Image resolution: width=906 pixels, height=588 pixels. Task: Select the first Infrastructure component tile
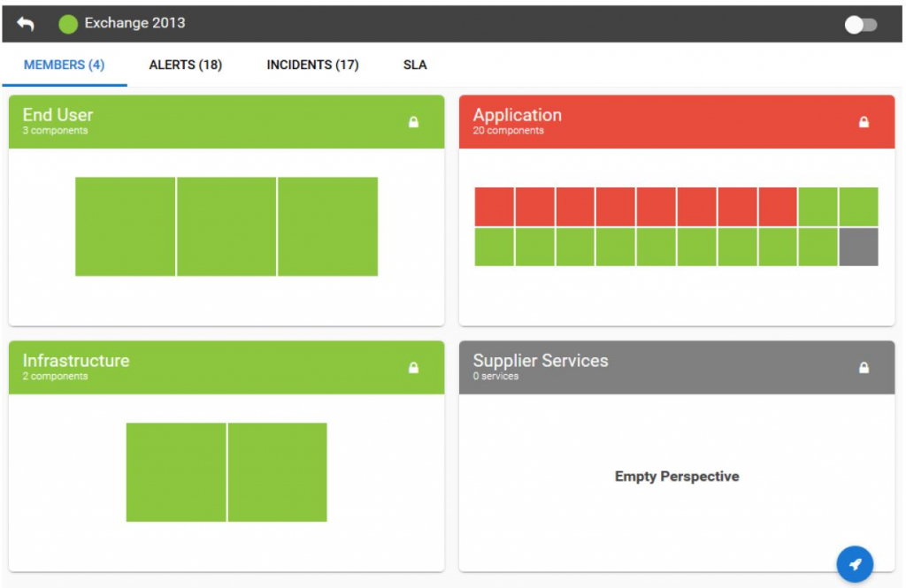point(176,472)
